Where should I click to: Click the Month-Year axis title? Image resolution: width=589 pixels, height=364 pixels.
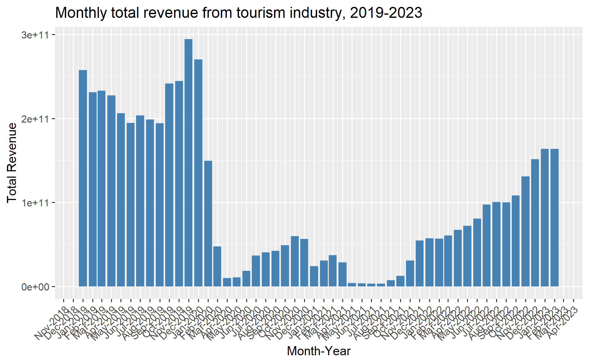point(318,351)
